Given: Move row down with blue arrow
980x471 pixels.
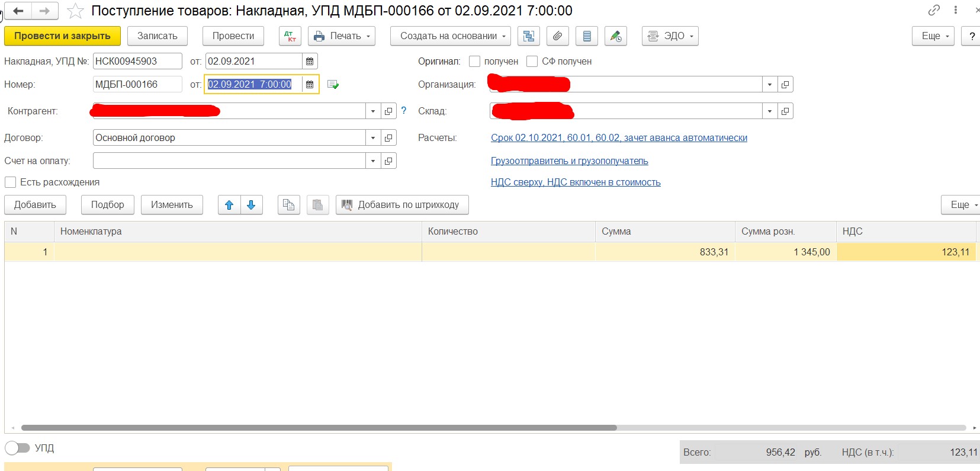Looking at the screenshot, I should pos(251,205).
